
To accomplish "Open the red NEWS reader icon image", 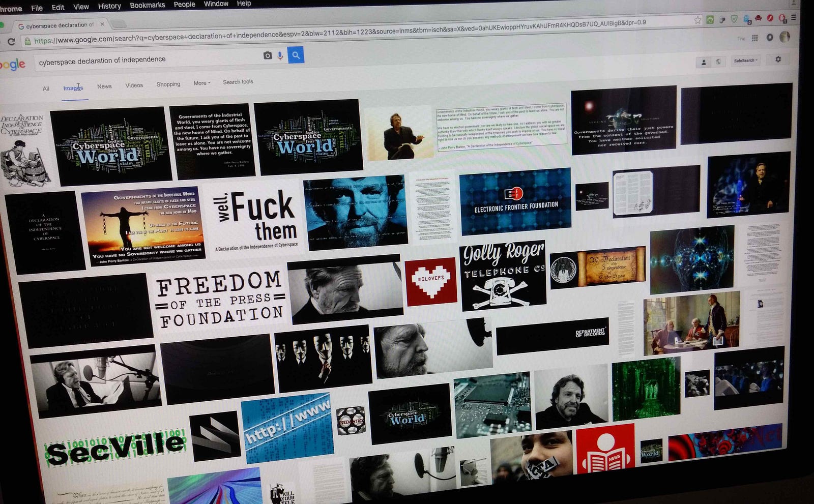I will tap(606, 449).
